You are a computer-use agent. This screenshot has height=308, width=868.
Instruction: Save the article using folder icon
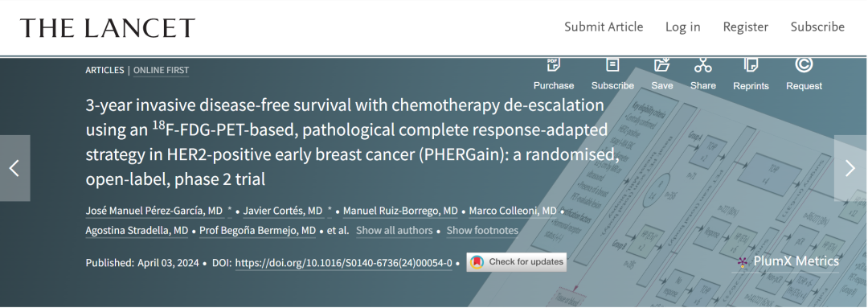click(662, 65)
